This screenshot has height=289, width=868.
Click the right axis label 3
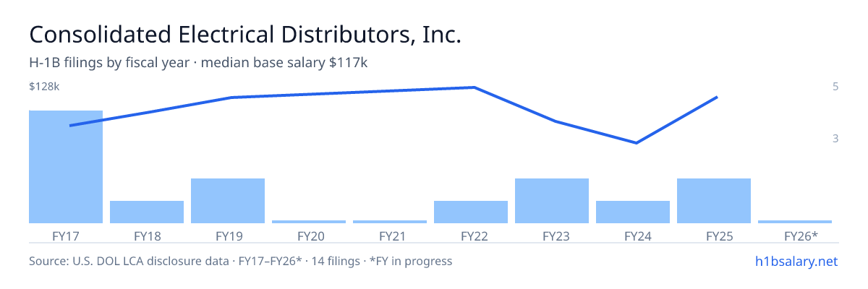[x=835, y=138]
